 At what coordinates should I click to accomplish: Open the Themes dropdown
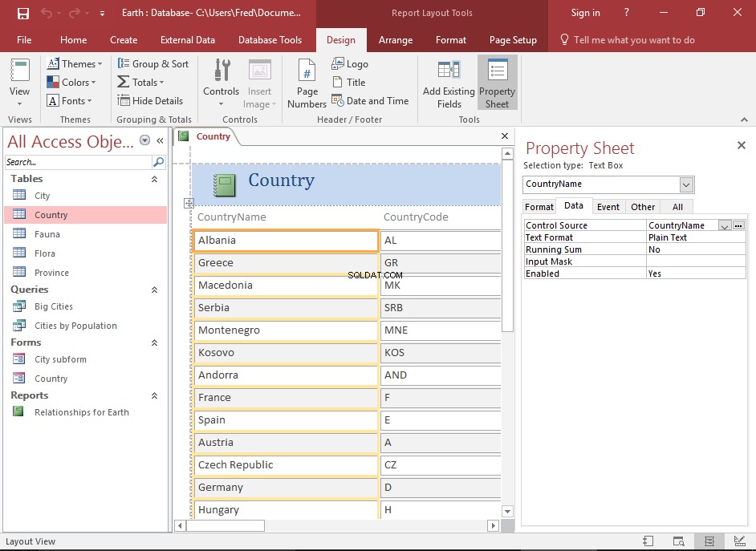point(75,63)
